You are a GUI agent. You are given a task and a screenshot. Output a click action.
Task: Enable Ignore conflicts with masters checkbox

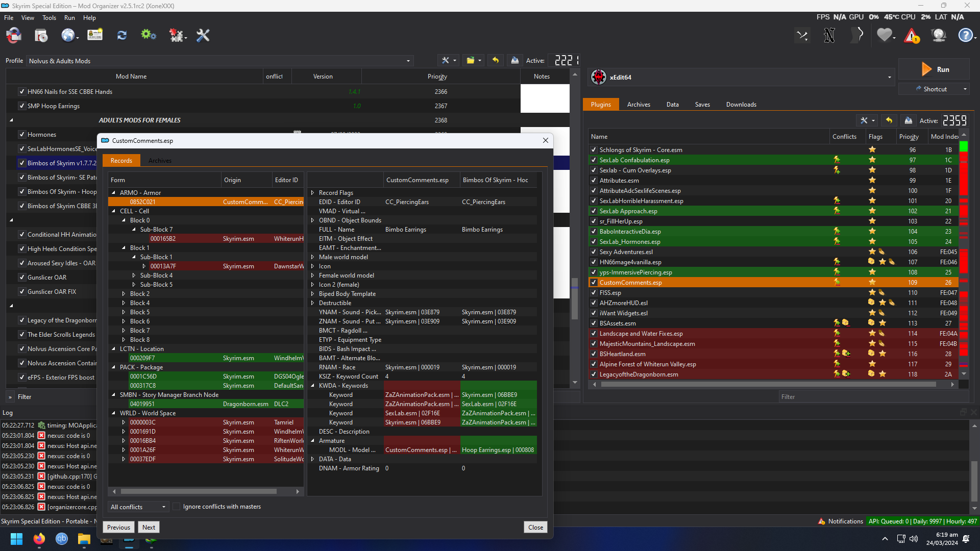176,507
